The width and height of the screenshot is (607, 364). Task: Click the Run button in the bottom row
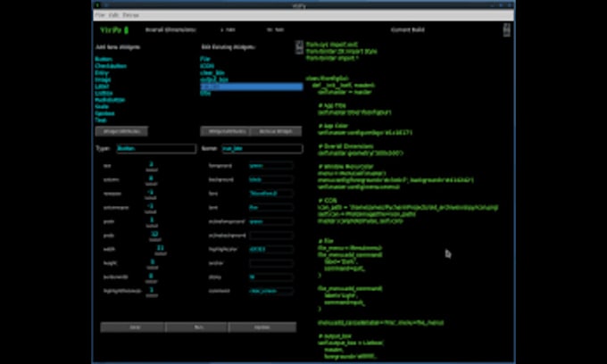tap(197, 327)
